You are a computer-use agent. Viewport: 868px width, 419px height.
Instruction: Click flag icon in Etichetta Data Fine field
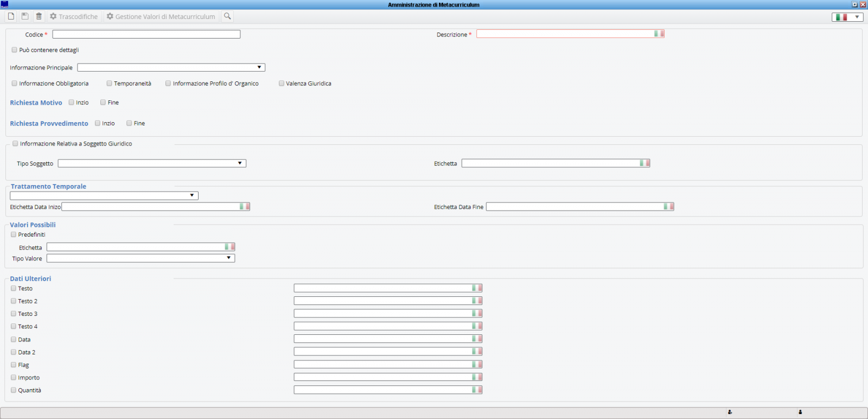point(668,207)
